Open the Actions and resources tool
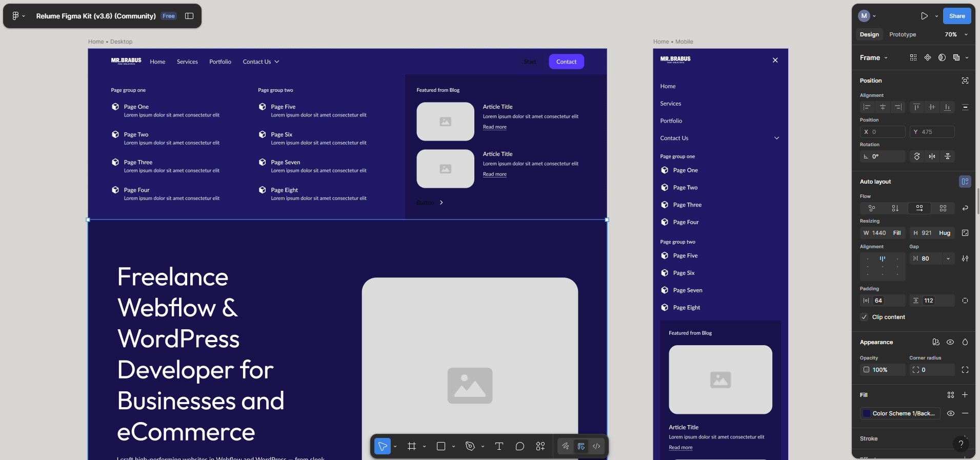The width and height of the screenshot is (980, 460). (x=541, y=446)
